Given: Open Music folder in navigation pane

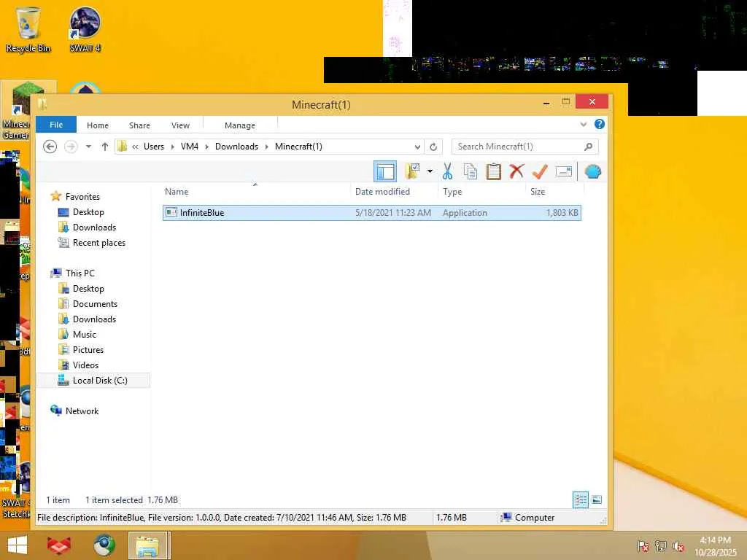Looking at the screenshot, I should tap(85, 334).
